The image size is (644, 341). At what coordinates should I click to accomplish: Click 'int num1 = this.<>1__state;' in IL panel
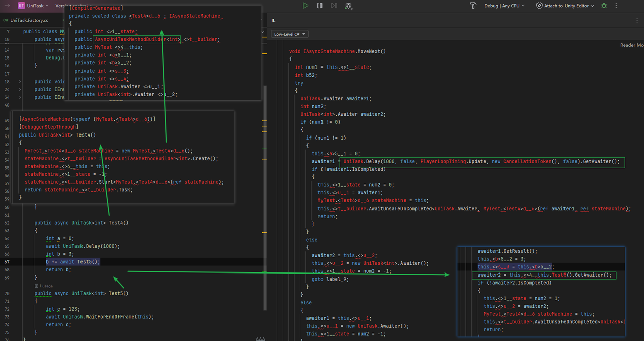point(334,67)
